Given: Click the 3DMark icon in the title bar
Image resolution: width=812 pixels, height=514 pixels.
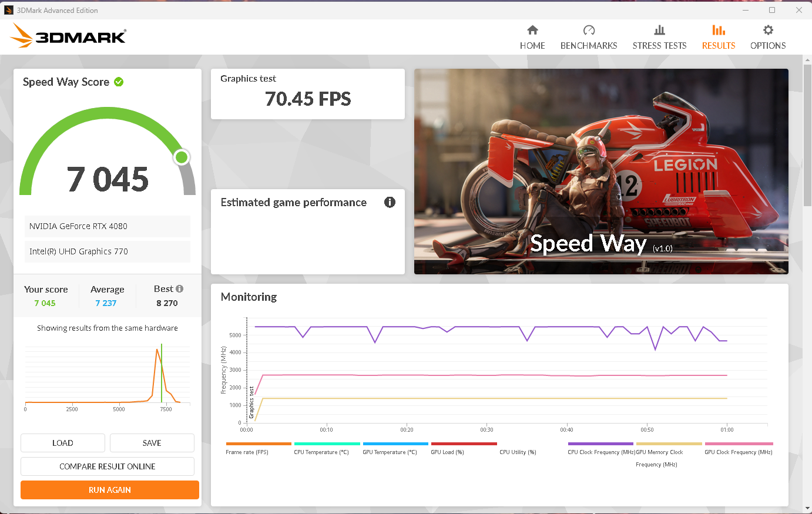Looking at the screenshot, I should pyautogui.click(x=9, y=10).
